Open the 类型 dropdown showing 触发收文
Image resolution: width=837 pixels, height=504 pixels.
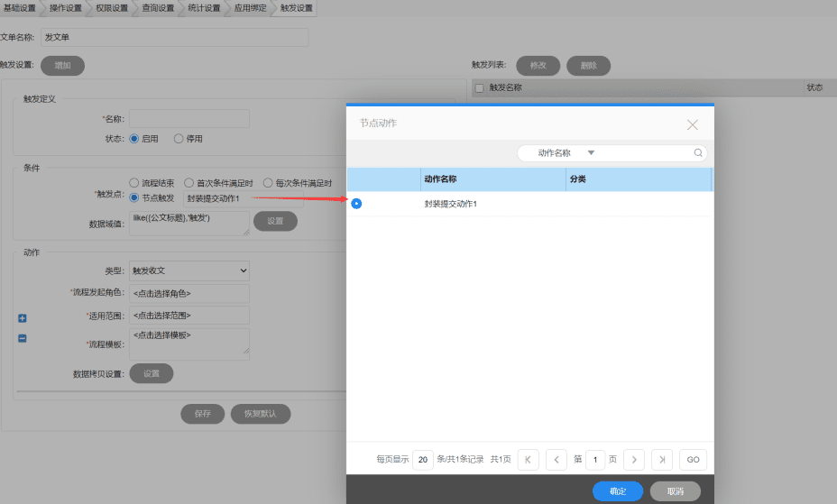(189, 270)
